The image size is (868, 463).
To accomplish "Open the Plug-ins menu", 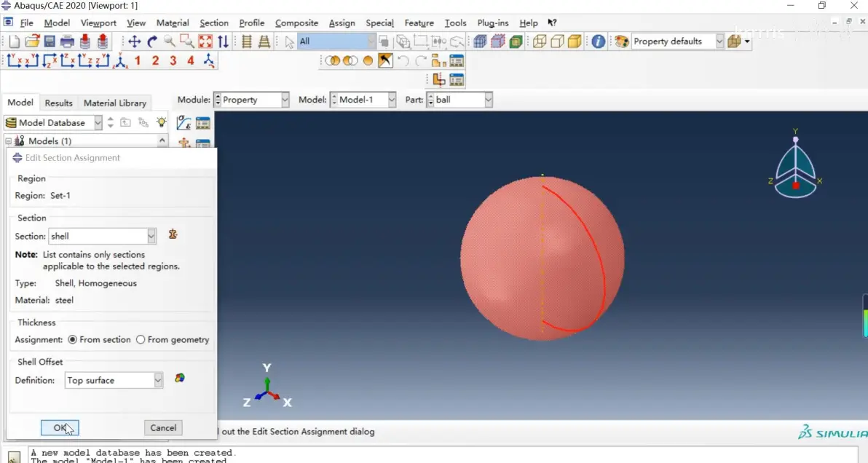I will [493, 23].
